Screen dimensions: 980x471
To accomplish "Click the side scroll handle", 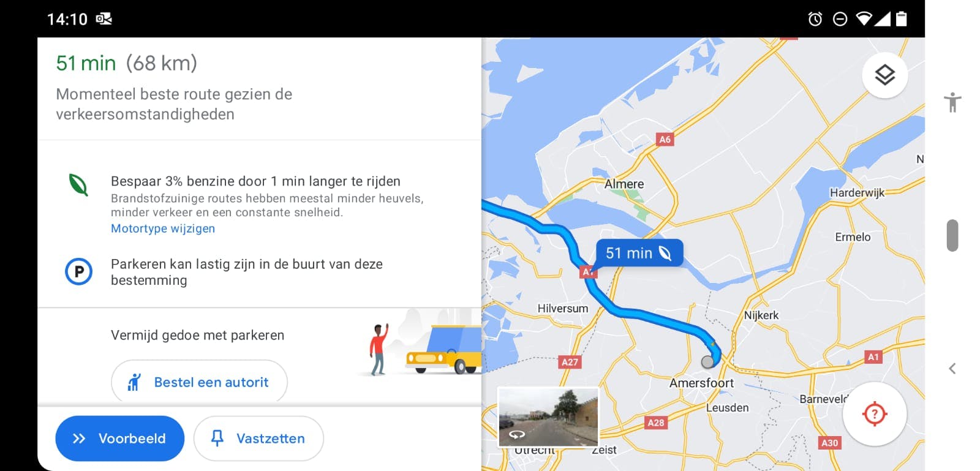I will [x=952, y=235].
